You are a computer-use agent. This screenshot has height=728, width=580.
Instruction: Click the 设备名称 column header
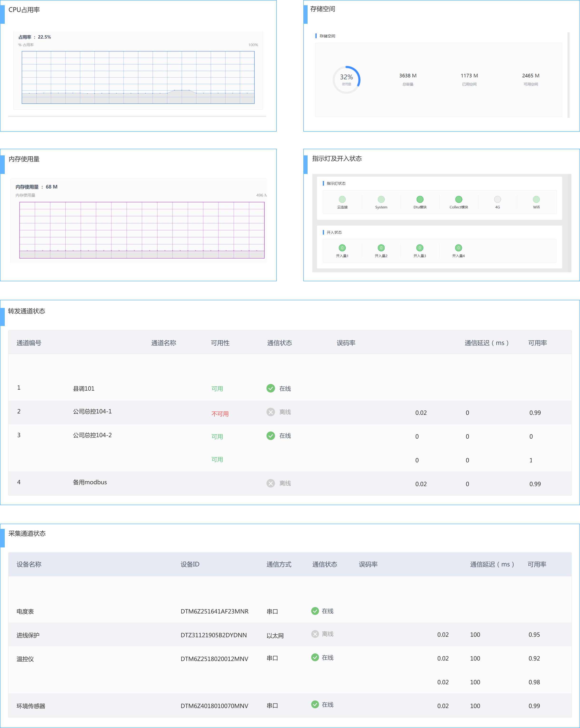(x=29, y=564)
